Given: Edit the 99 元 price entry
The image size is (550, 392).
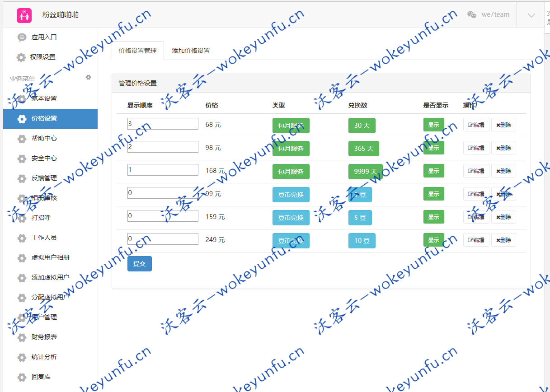Looking at the screenshot, I should [x=476, y=194].
